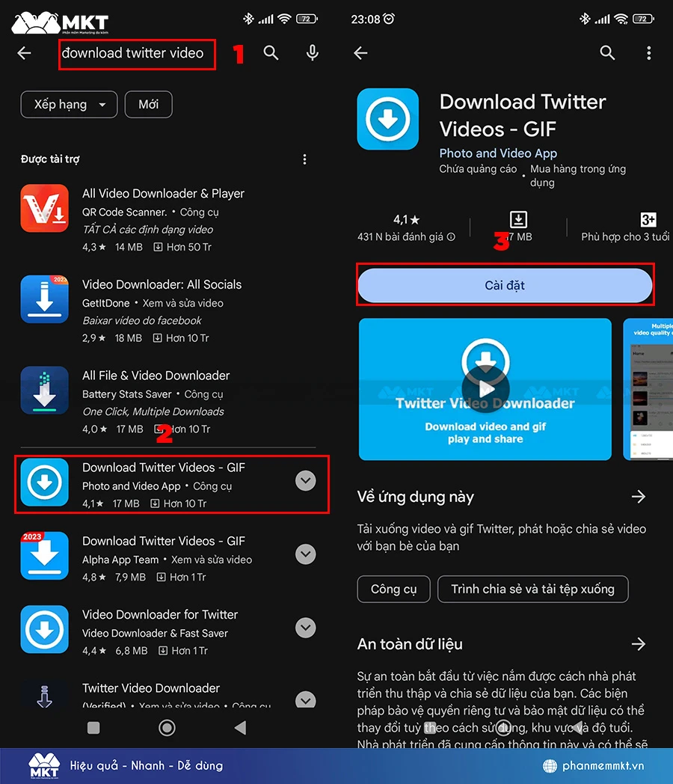Open the second app screenshot thumbnail
Viewport: 673px width, 784px height.
click(x=648, y=389)
